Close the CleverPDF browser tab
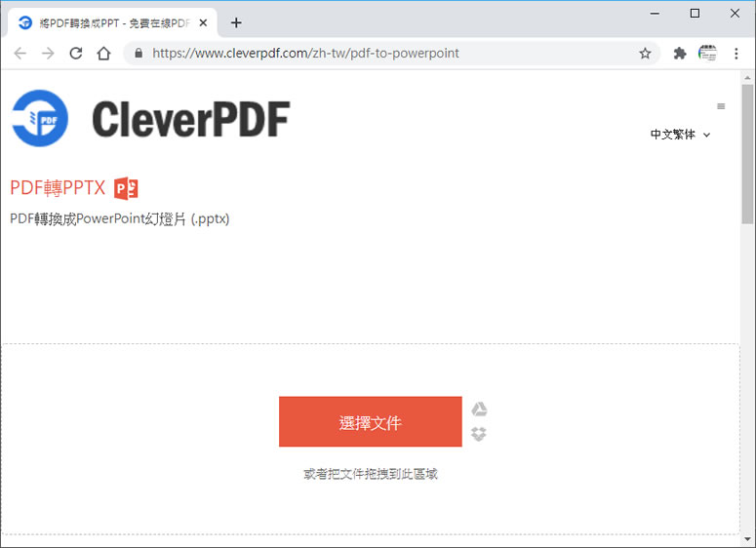 coord(204,22)
